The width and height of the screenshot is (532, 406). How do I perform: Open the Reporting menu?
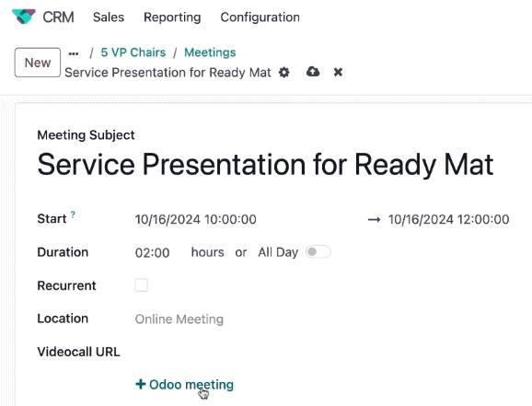172,17
